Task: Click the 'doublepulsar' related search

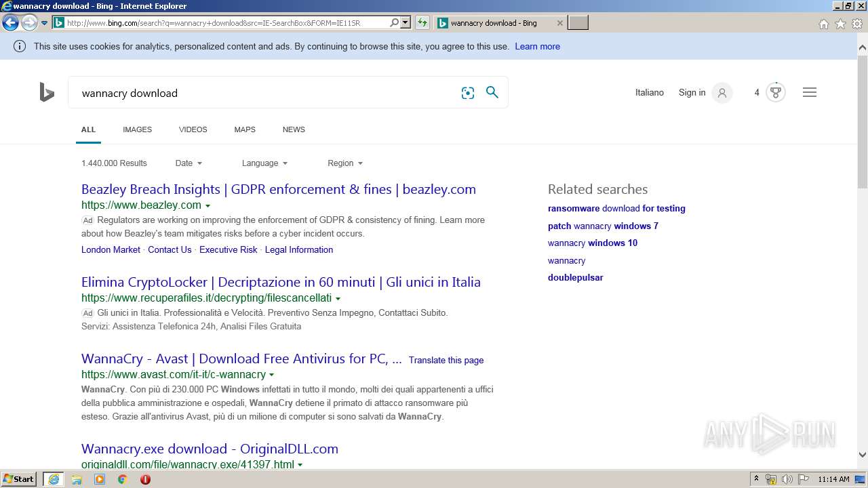Action: click(x=575, y=277)
